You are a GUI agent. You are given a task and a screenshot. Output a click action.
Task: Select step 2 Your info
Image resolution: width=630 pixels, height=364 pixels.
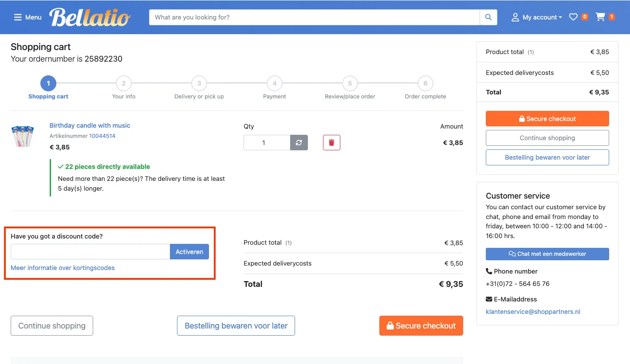[123, 83]
